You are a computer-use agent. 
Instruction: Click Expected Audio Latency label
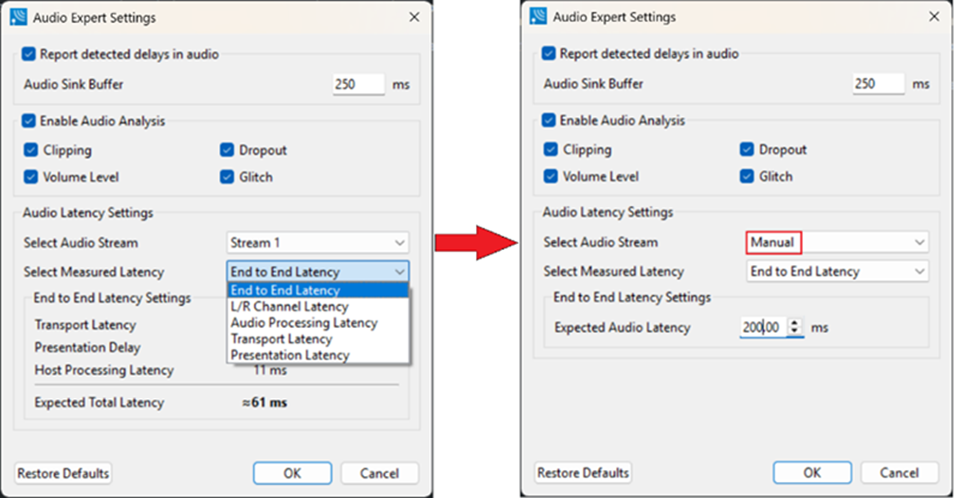coord(622,328)
